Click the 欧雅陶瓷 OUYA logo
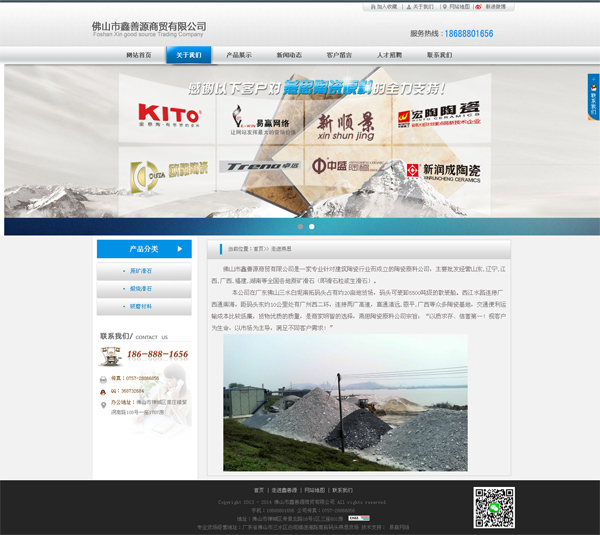The image size is (600, 535). coord(169,176)
